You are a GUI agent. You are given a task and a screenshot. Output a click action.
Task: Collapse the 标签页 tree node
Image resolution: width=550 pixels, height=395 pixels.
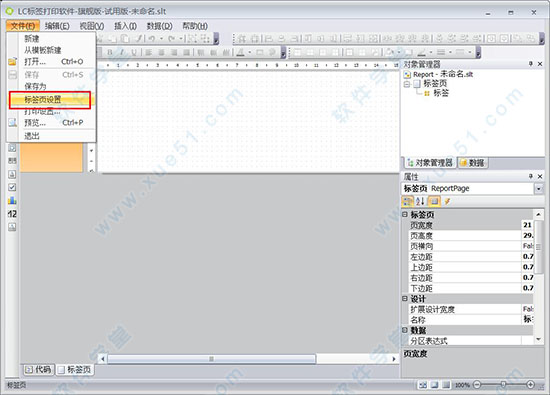coord(407,84)
